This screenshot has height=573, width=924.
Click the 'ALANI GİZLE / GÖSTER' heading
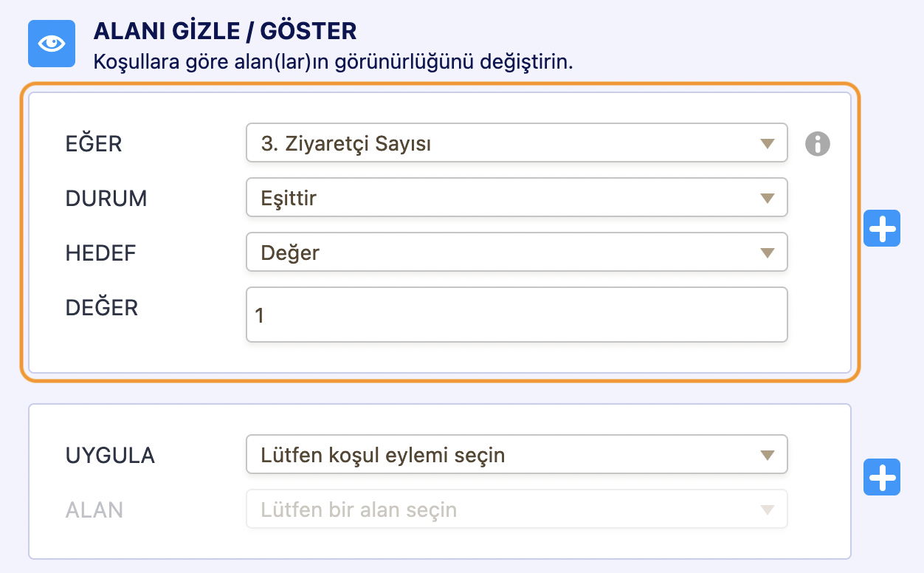pos(225,31)
